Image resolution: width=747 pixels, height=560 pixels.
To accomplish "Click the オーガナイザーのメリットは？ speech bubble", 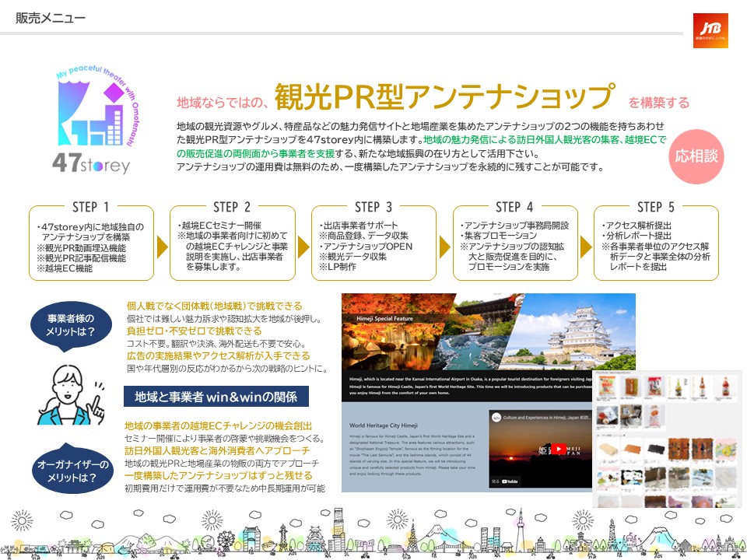I will tap(72, 469).
